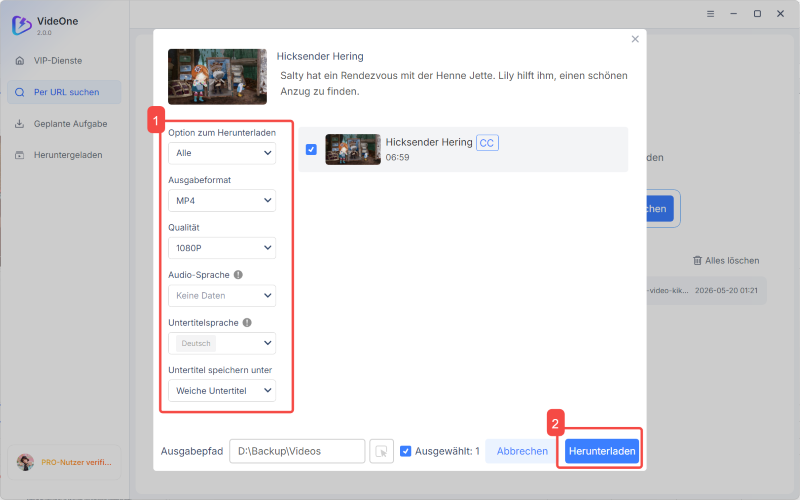Close the download options dialog
The height and width of the screenshot is (500, 800).
point(635,39)
